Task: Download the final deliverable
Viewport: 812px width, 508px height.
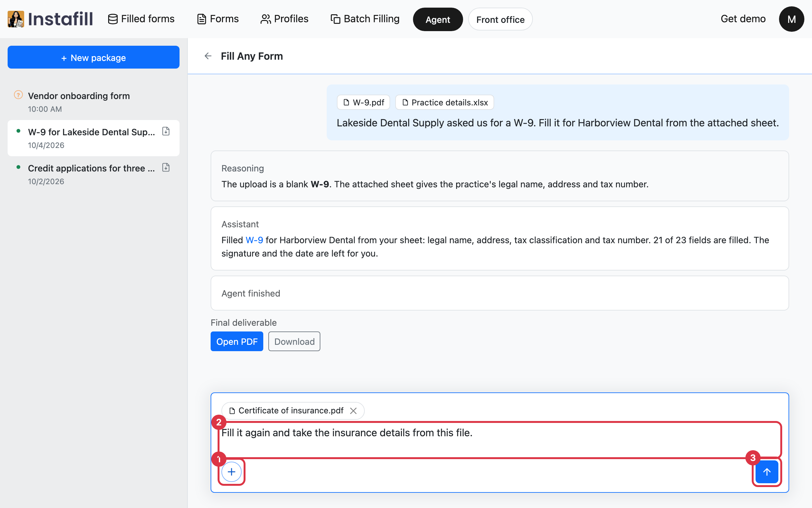Action: 294,341
